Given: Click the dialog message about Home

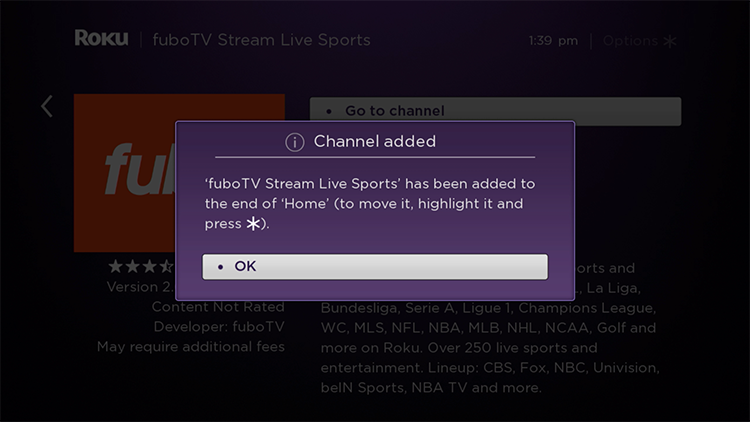Looking at the screenshot, I should pos(370,204).
